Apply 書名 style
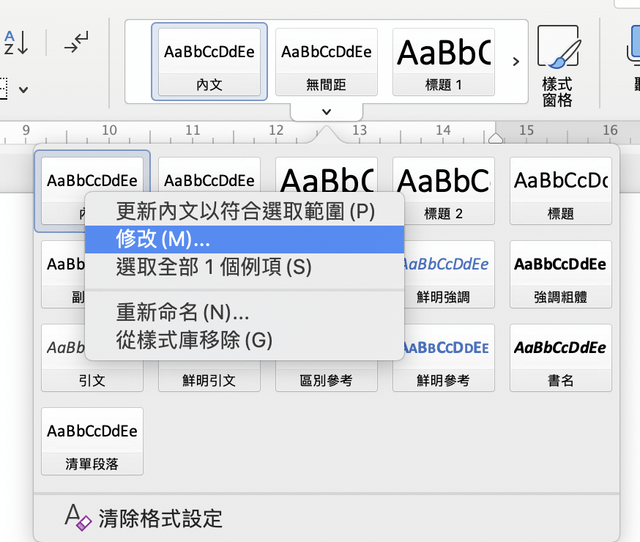Image resolution: width=640 pixels, height=542 pixels. (x=560, y=358)
